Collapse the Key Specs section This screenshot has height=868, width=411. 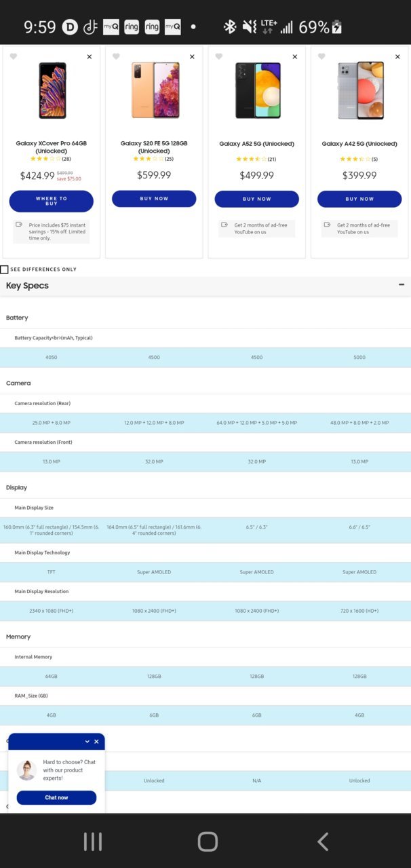(402, 285)
